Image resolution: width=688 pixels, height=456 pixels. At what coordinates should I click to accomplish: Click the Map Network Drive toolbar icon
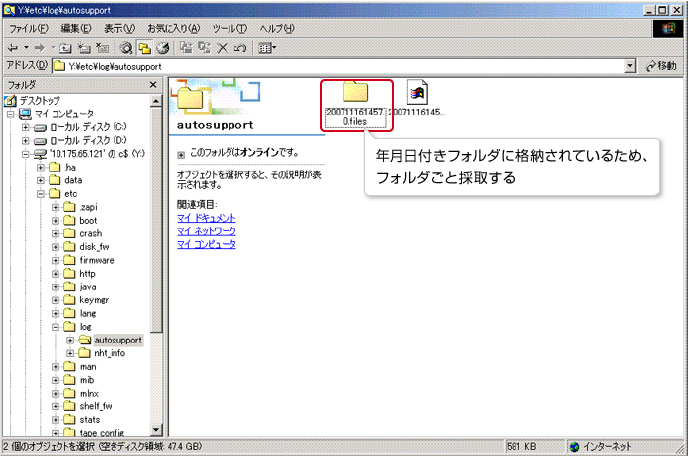click(84, 48)
